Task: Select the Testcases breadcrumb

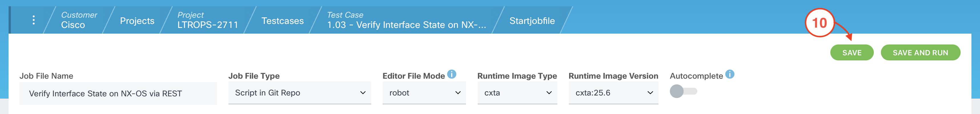Action: coord(282,21)
